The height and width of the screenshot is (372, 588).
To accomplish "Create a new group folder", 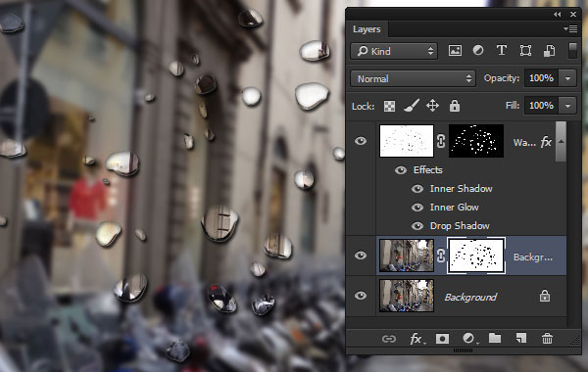I will point(495,339).
